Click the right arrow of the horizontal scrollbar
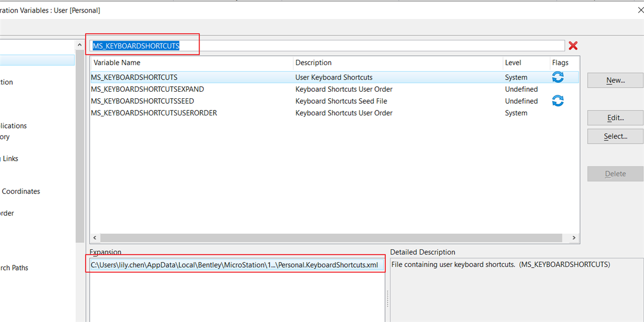644x322 pixels. (x=574, y=238)
